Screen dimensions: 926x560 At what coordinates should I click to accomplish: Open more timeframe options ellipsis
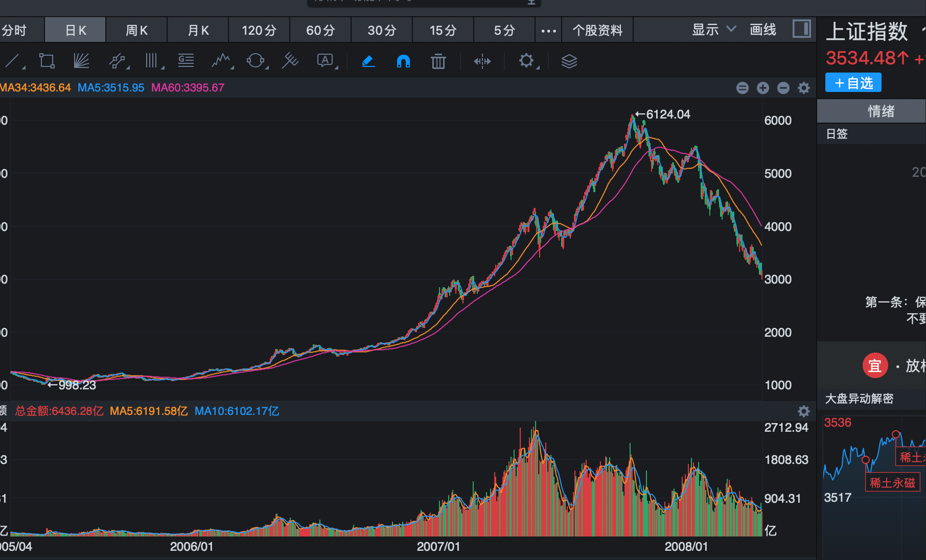pos(548,30)
